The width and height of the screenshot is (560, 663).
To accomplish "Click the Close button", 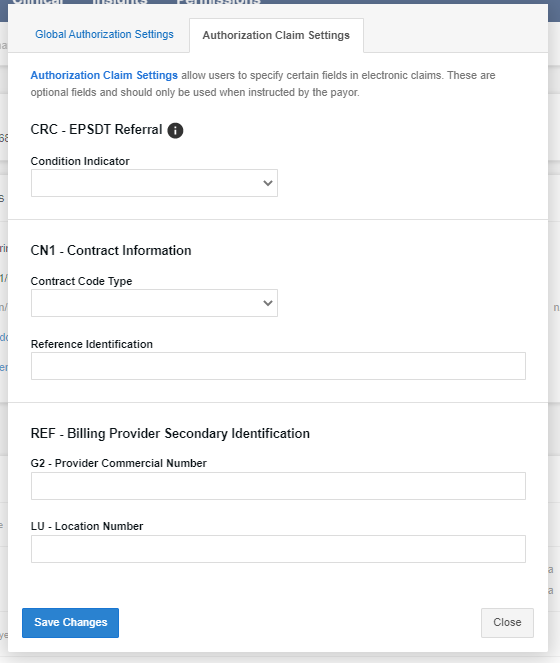I will pos(507,623).
